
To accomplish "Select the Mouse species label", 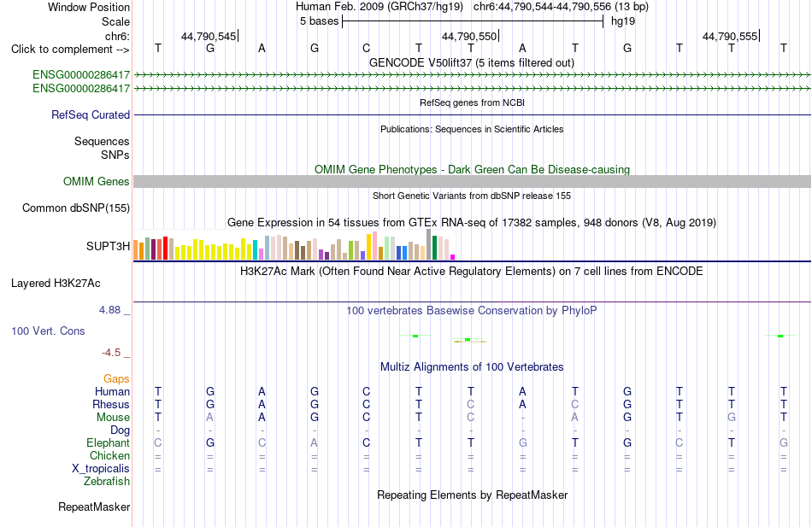I will coord(113,418).
